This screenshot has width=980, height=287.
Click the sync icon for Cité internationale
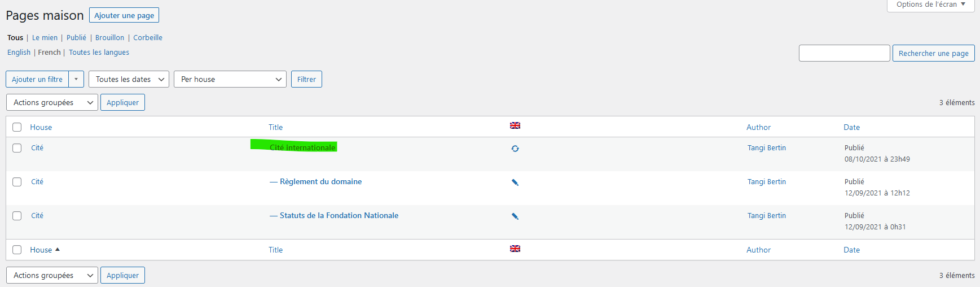click(x=515, y=149)
